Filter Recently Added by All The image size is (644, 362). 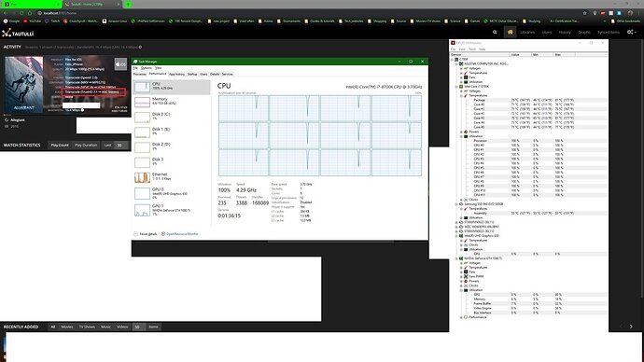point(52,327)
